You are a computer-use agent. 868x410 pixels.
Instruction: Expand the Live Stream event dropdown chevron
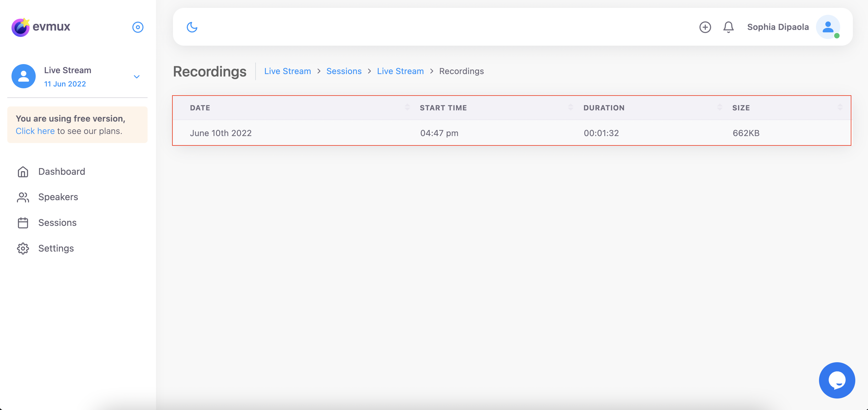tap(136, 76)
